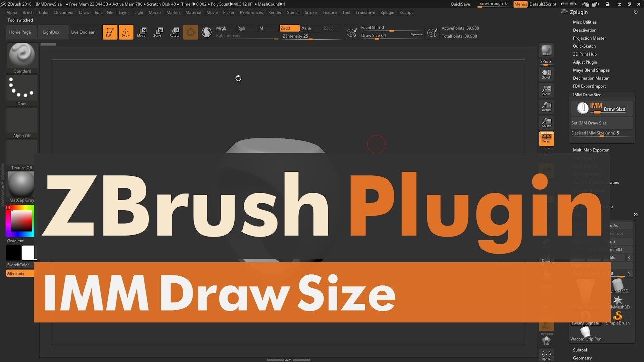This screenshot has height=362, width=644.
Task: Activate the Edit mode icon
Action: tap(110, 32)
